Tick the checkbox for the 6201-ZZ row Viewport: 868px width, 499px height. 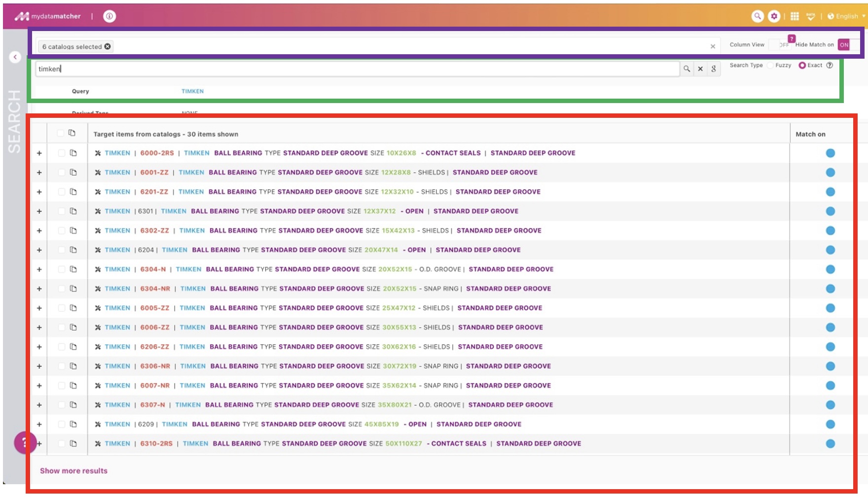[62, 192]
